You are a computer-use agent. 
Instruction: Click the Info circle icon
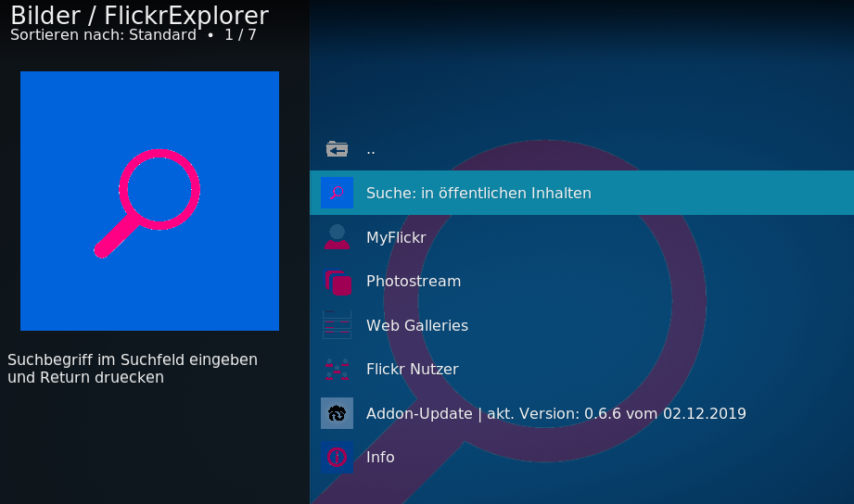click(338, 457)
